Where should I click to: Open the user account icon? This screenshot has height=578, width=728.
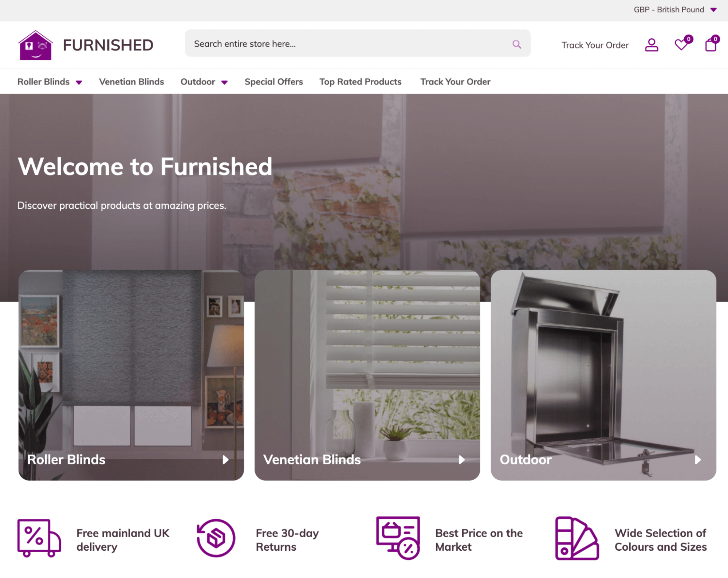point(652,45)
